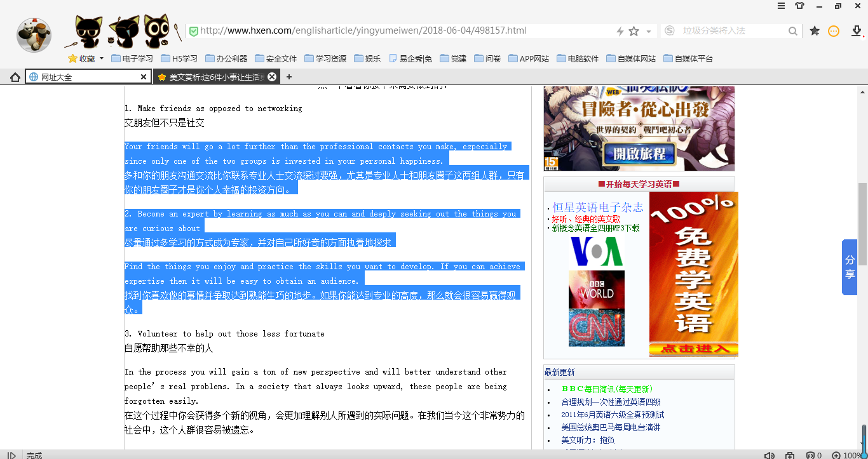Bookmark this page with the address bar star
This screenshot has width=868, height=459.
(x=634, y=31)
